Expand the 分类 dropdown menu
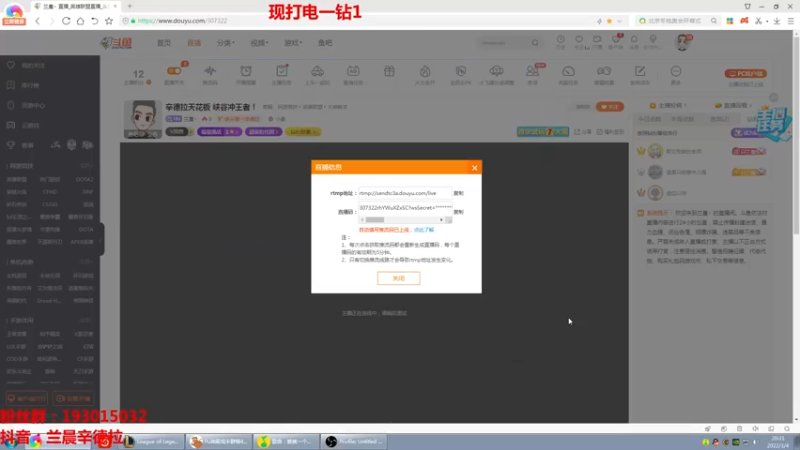The height and width of the screenshot is (450, 800). point(226,43)
